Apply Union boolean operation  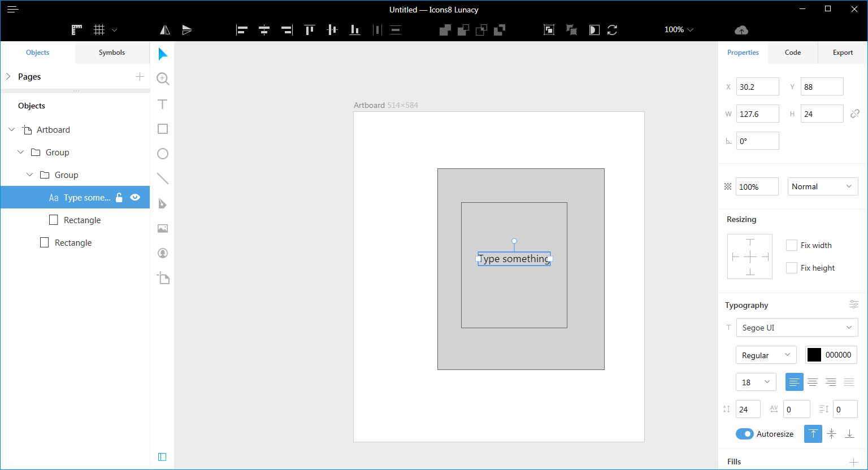coord(445,30)
